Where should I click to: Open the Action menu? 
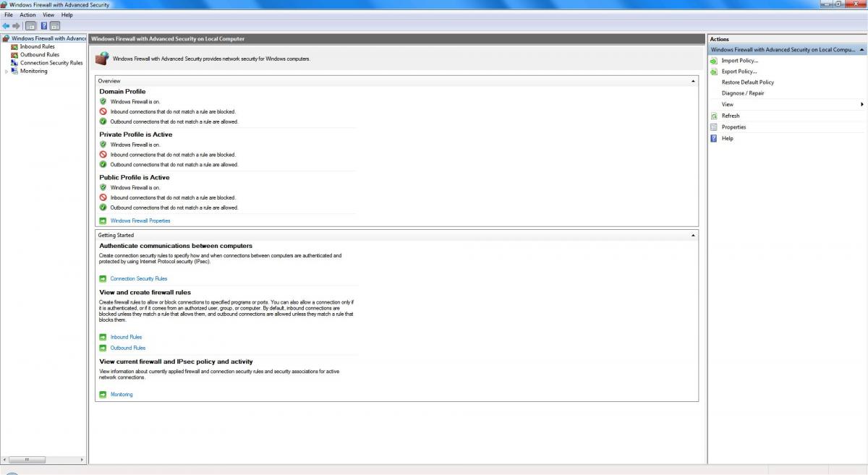tap(27, 14)
